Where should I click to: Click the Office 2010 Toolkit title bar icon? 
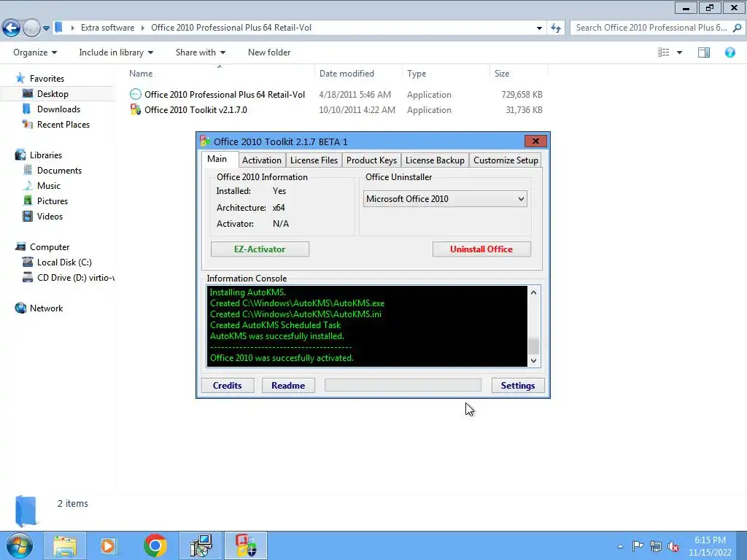[205, 141]
